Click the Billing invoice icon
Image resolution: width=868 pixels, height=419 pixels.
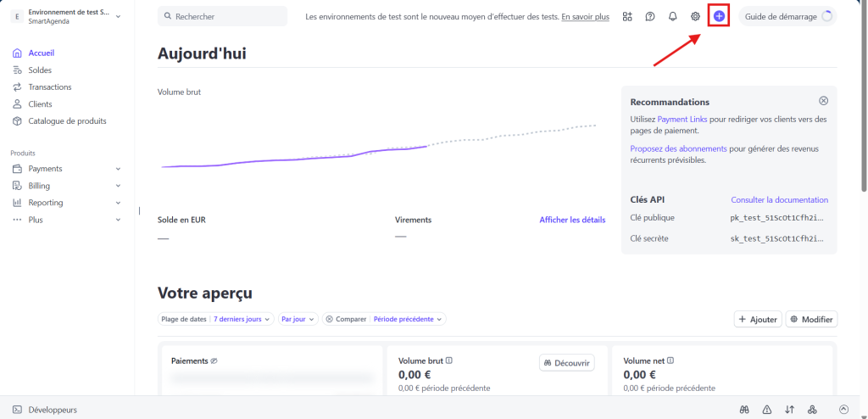[x=17, y=186]
